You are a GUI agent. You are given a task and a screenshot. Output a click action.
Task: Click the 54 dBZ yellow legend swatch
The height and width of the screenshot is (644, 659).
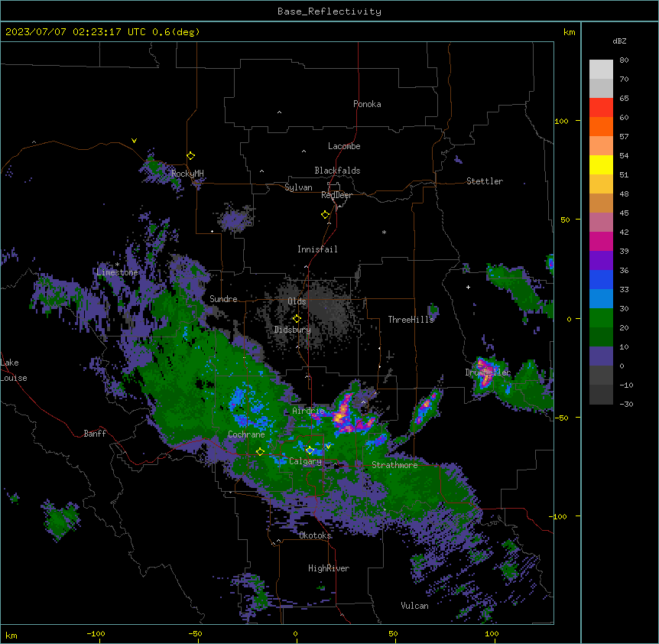click(x=601, y=164)
